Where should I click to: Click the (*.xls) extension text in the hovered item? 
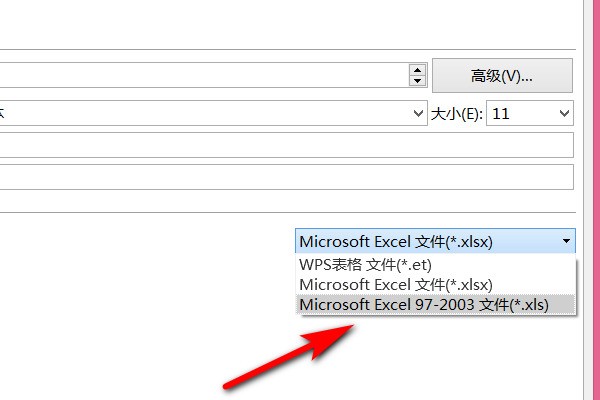(528, 305)
